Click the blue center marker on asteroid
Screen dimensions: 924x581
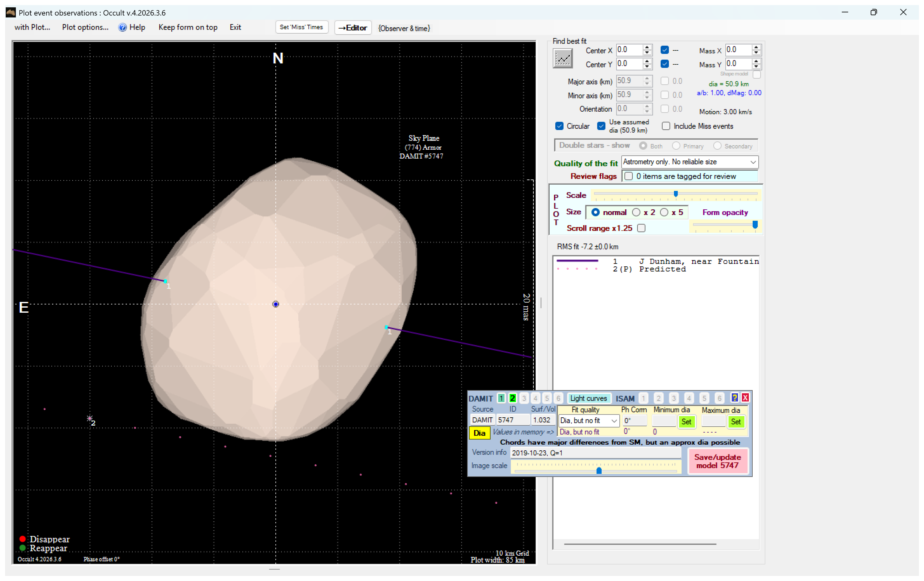point(275,304)
